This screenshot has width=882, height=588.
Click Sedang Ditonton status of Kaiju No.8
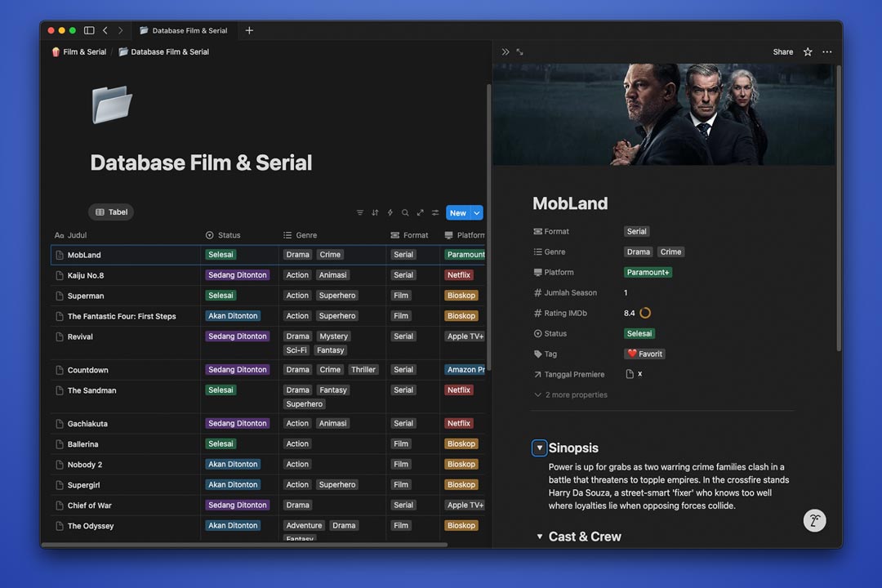click(x=237, y=275)
